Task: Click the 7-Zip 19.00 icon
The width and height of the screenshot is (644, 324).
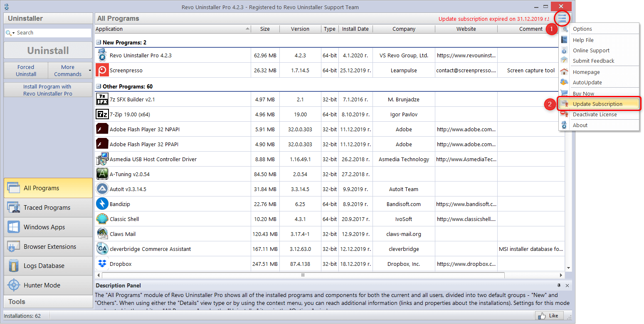Action: 102,114
